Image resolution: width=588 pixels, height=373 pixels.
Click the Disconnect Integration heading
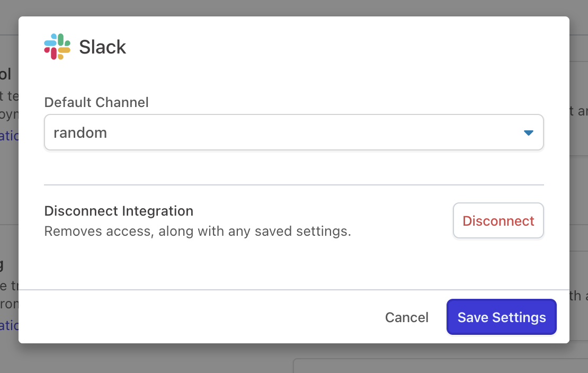coord(119,210)
